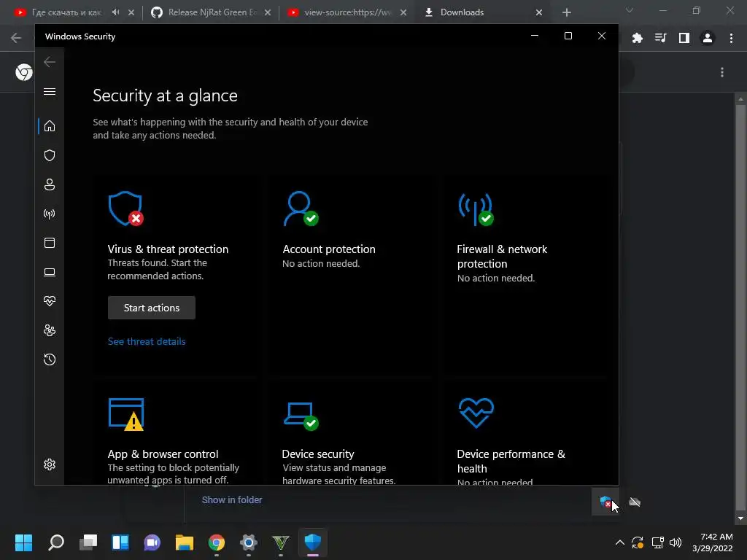Close the view-source tab
Viewport: 747px width, 560px height.
(x=403, y=12)
